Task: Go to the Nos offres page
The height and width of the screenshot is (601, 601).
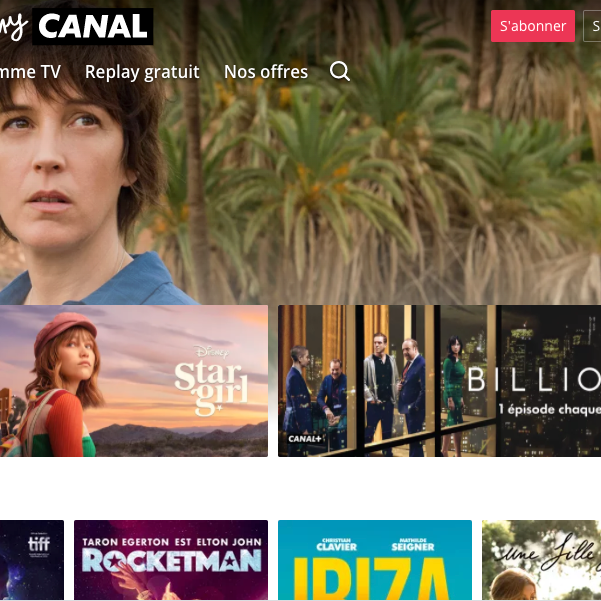Action: coord(266,72)
